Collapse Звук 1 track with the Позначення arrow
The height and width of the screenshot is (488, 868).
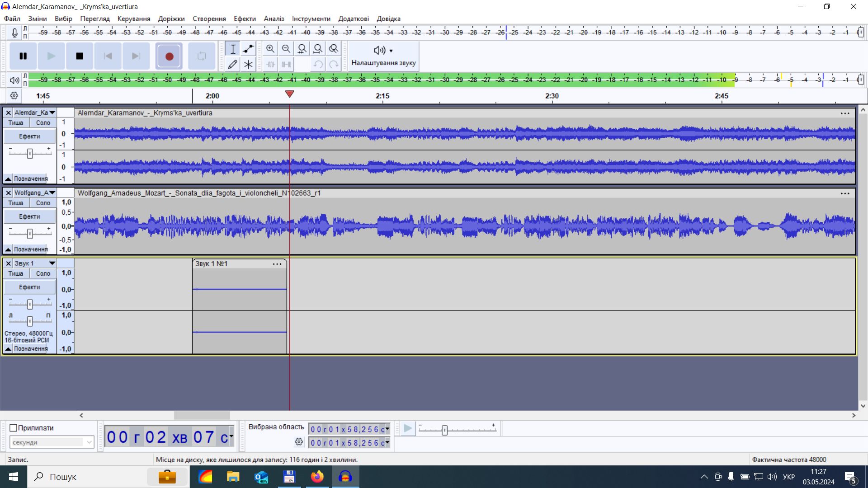pyautogui.click(x=8, y=349)
